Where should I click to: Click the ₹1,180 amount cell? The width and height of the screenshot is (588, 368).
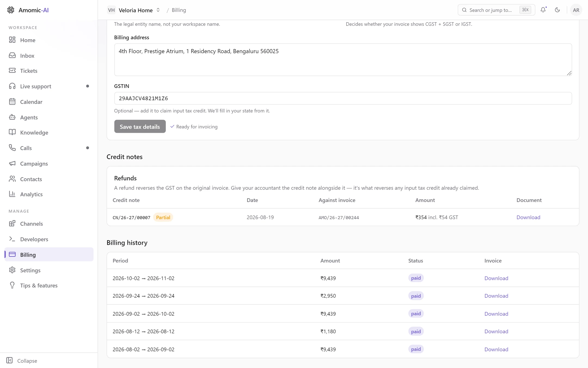point(328,331)
